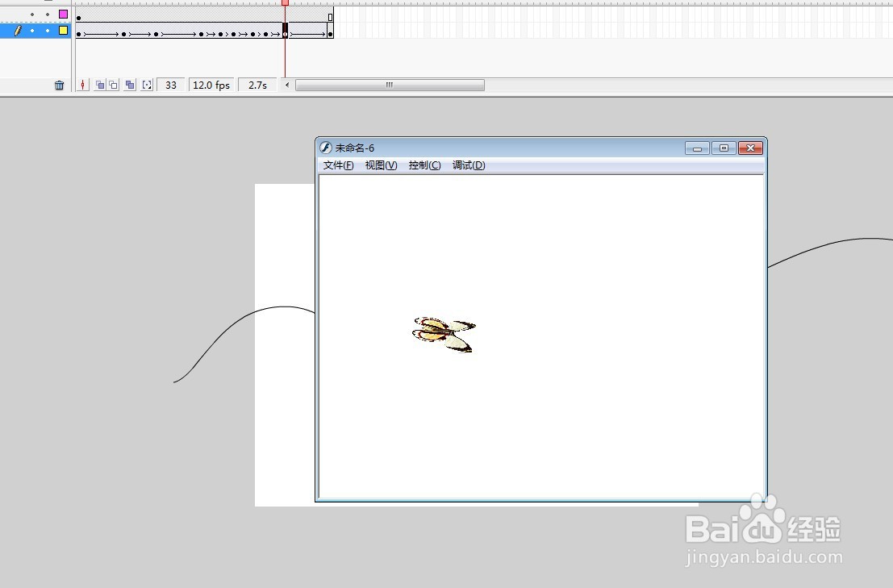Viewport: 893px width, 588px height.
Task: Click the red playhead marker on ruler
Action: pyautogui.click(x=286, y=3)
